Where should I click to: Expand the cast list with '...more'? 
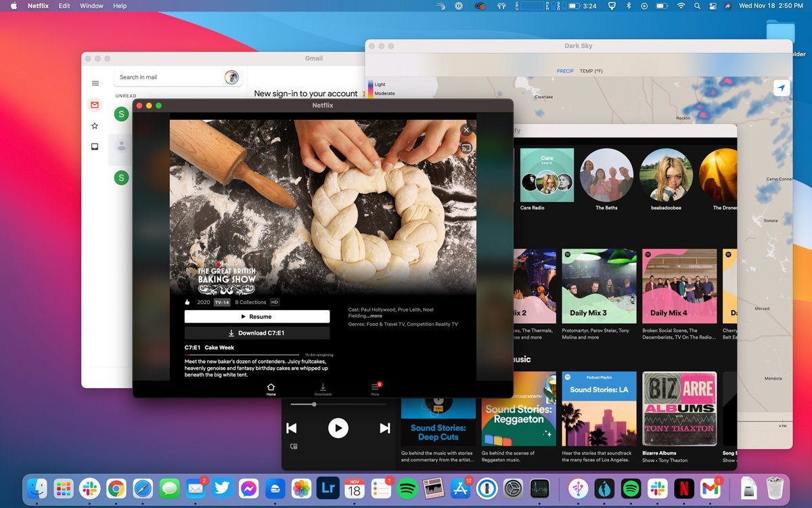tap(374, 316)
